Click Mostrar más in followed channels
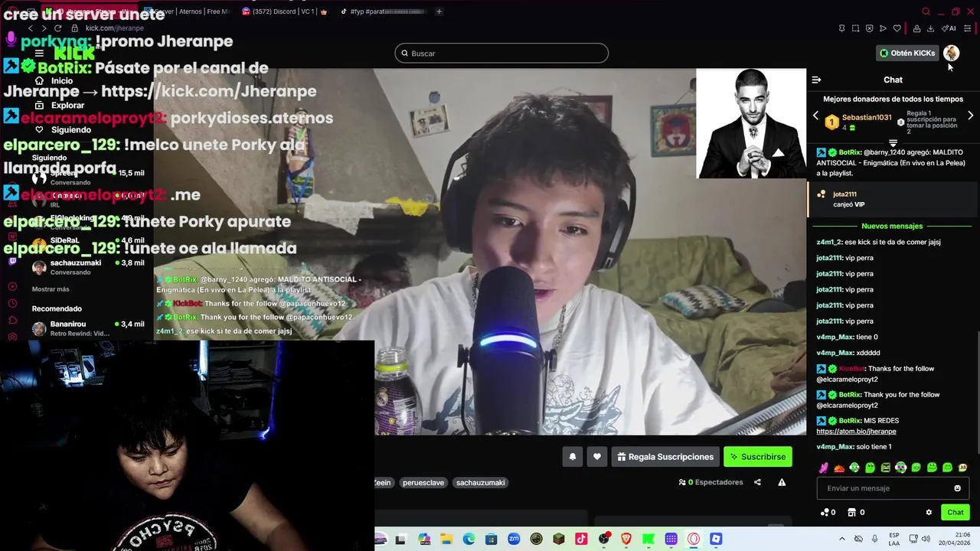The height and width of the screenshot is (551, 980). pos(51,289)
